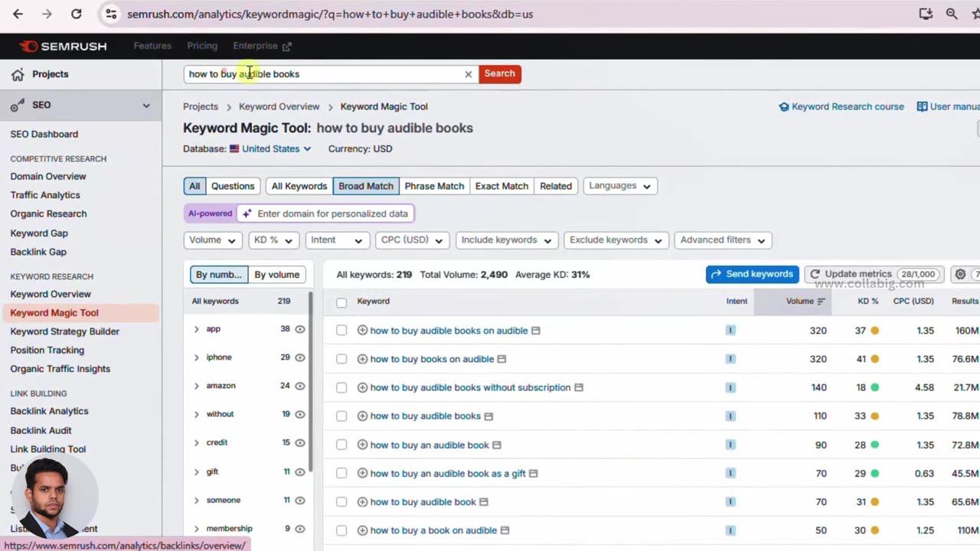Toggle eye icon for the 'iphone' group
This screenshot has width=980, height=551.
(300, 357)
